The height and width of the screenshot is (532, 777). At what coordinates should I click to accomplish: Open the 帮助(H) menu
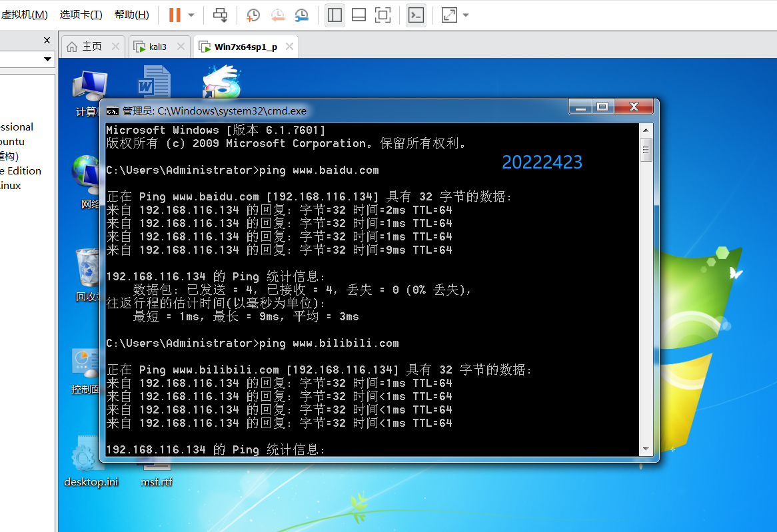pos(131,15)
